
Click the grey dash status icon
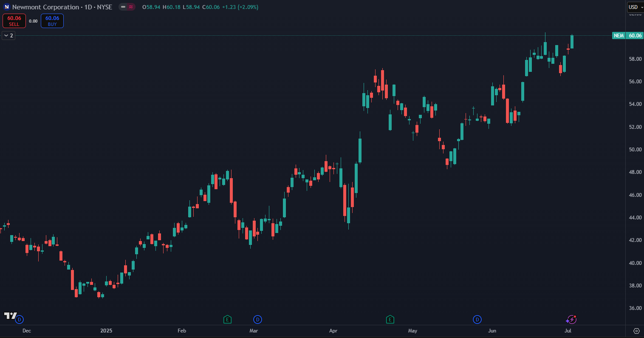[x=123, y=7]
